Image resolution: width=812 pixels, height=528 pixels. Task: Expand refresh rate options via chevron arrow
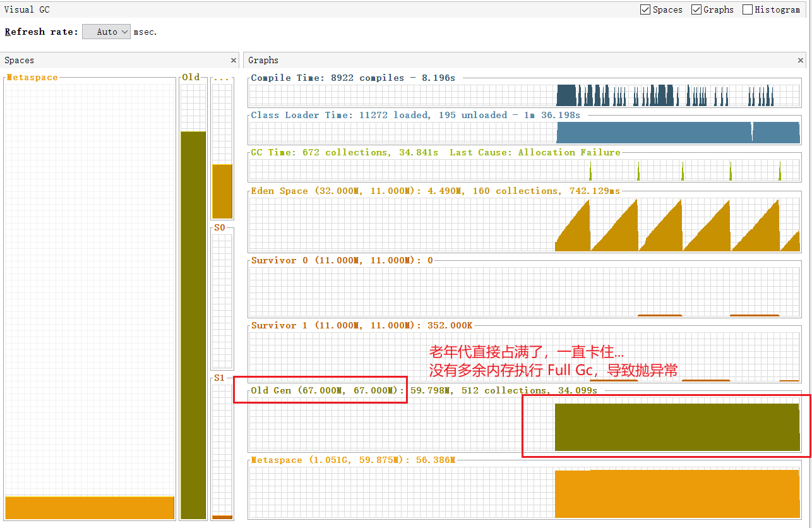pyautogui.click(x=125, y=32)
